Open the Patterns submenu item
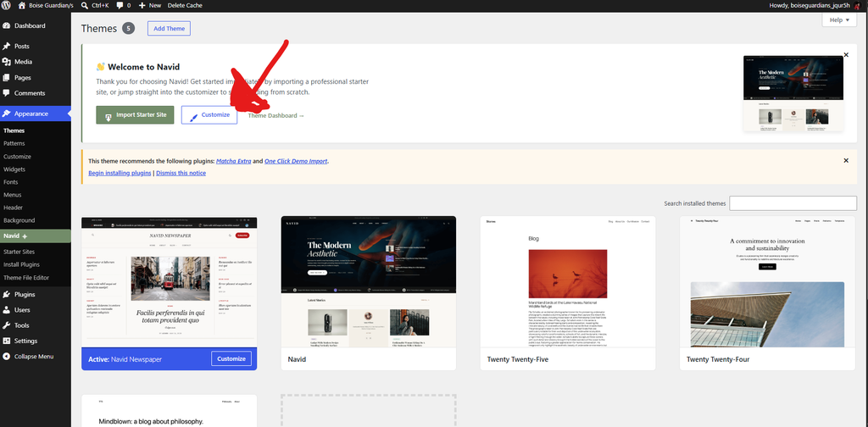The height and width of the screenshot is (427, 868). point(14,144)
